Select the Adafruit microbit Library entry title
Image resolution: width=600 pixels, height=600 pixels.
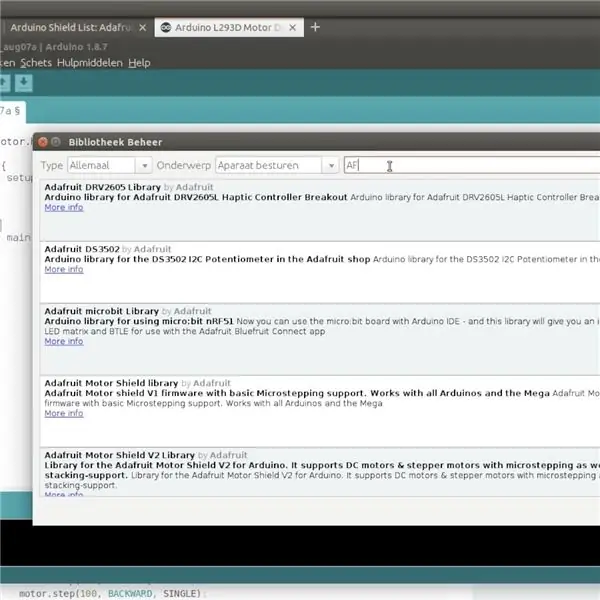tap(101, 311)
